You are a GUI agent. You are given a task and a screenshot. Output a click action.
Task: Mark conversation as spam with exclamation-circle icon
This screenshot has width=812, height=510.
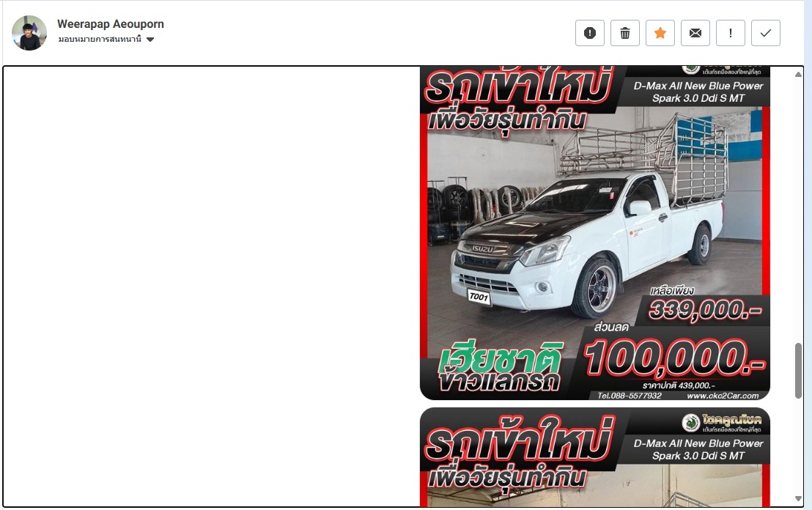coord(590,33)
